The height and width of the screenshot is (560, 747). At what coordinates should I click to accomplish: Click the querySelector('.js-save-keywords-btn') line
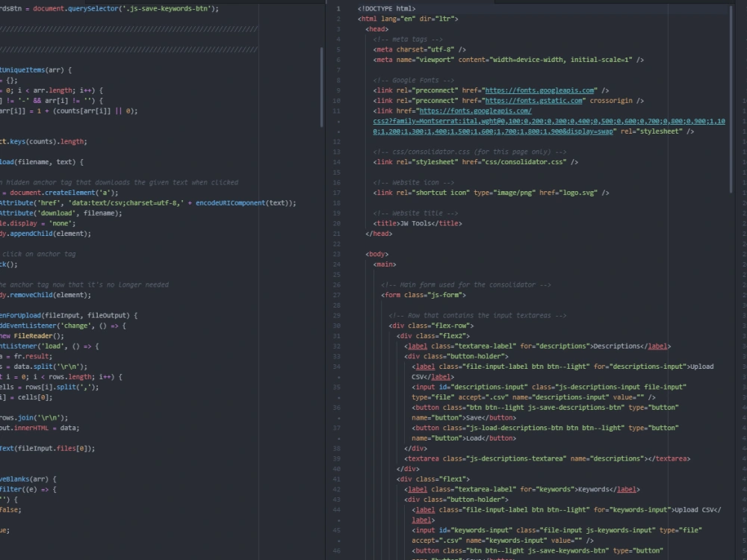point(110,8)
